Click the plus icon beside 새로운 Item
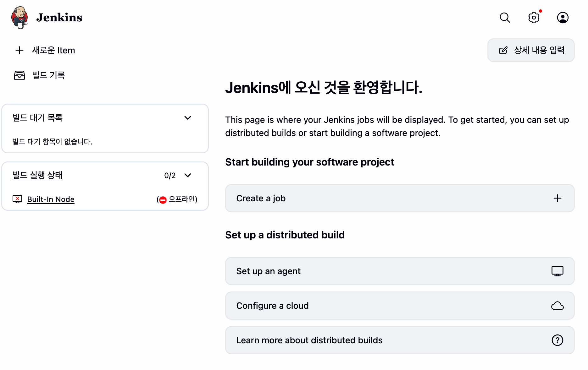588x370 pixels. [x=19, y=50]
